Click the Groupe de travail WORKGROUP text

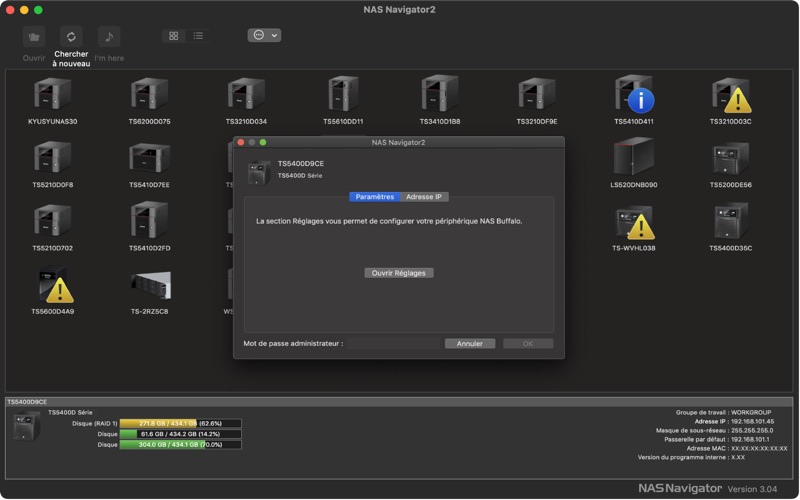point(723,412)
